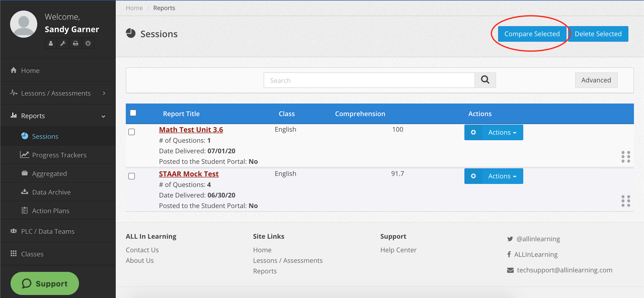Open the Actions dropdown for Math Test Unit 3.6
The height and width of the screenshot is (298, 644).
[502, 132]
